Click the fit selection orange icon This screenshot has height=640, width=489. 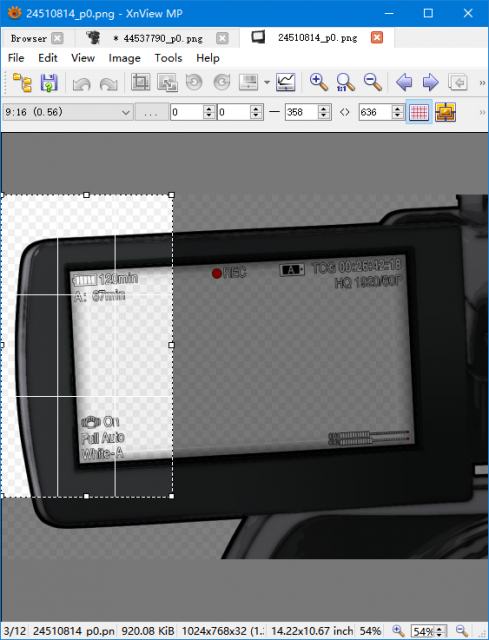point(445,112)
